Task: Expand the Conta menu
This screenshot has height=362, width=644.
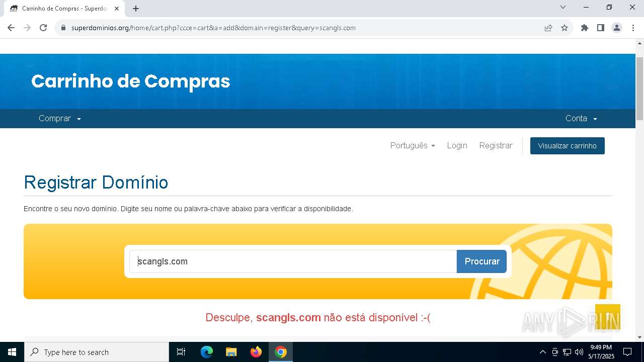Action: [x=581, y=119]
